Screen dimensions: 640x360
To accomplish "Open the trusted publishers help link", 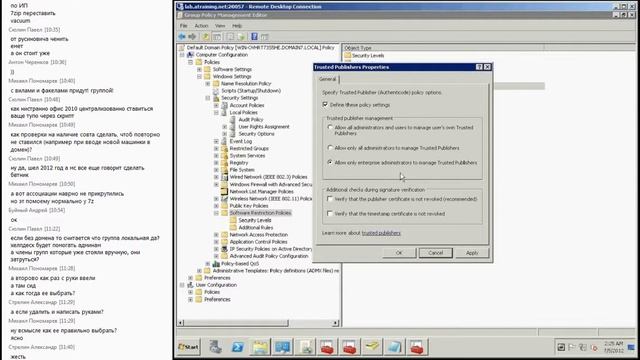I will [x=381, y=233].
